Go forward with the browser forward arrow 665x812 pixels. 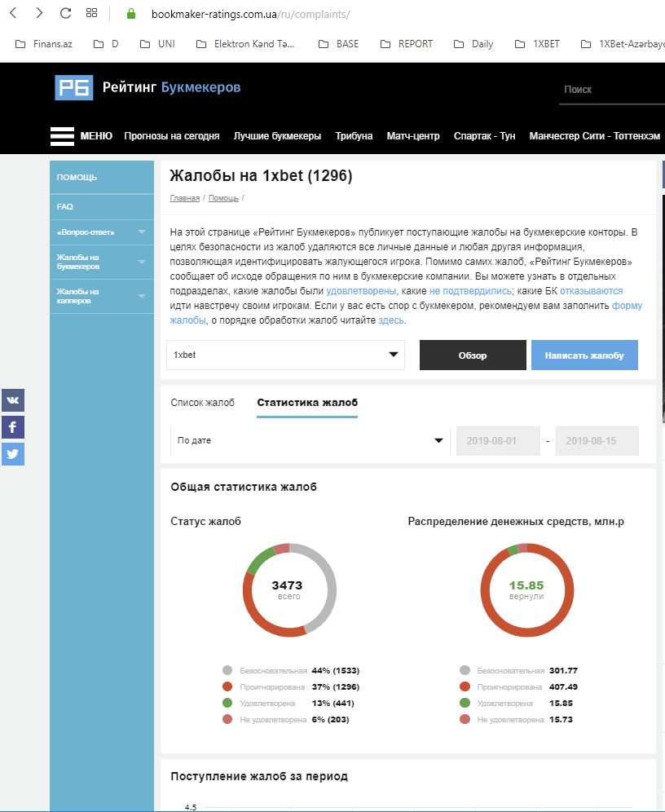click(x=39, y=13)
